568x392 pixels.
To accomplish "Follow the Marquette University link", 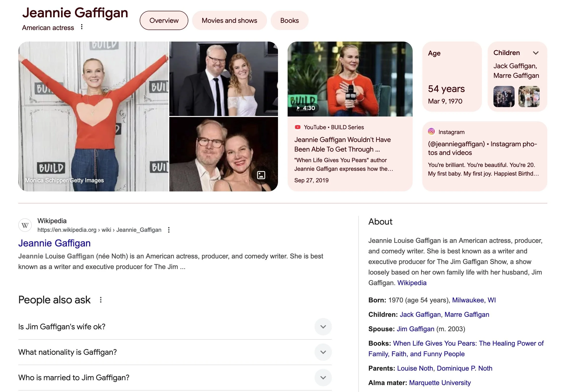I will coord(440,383).
